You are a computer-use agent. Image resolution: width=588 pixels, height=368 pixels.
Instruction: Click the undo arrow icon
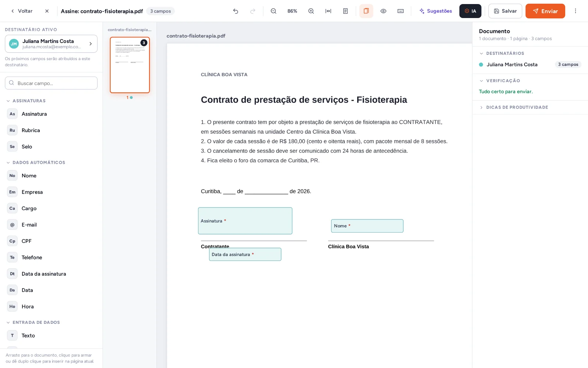click(x=236, y=11)
